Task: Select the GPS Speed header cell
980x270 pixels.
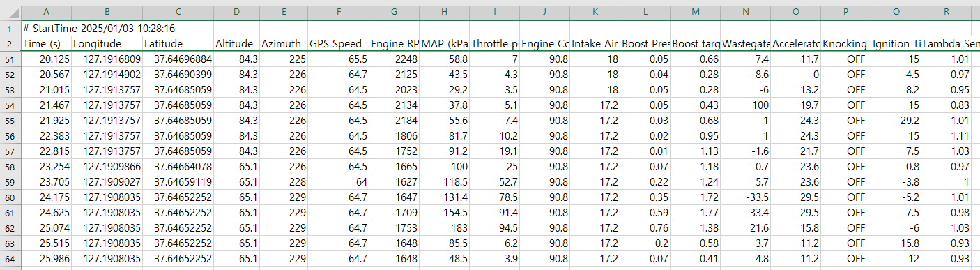Action: coord(338,44)
